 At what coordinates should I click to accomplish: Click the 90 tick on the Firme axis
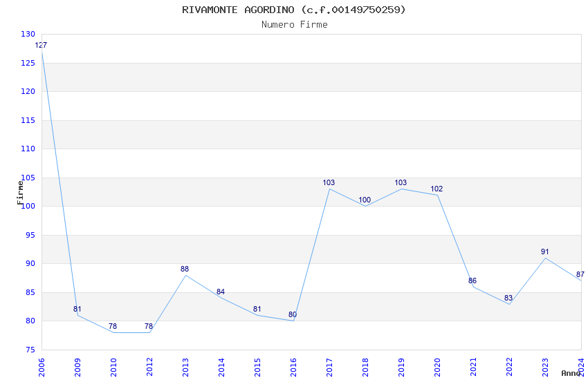click(x=30, y=263)
